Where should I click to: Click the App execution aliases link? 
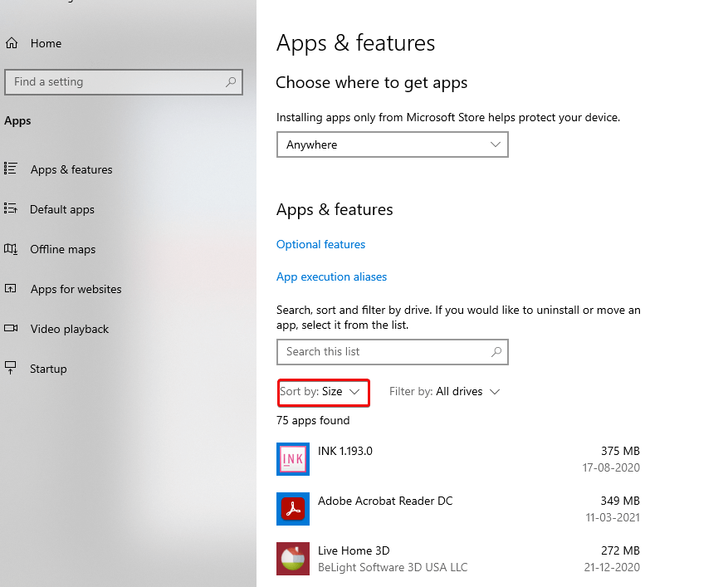(331, 276)
